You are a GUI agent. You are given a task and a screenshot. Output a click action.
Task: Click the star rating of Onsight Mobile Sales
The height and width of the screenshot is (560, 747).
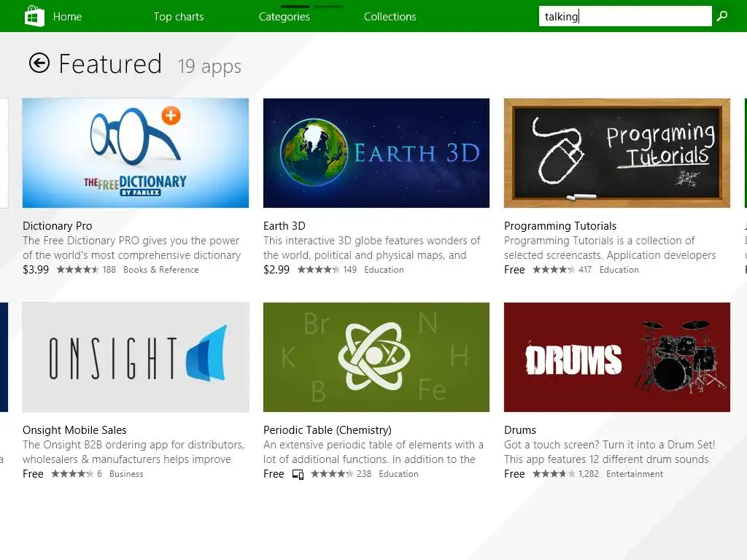(72, 474)
